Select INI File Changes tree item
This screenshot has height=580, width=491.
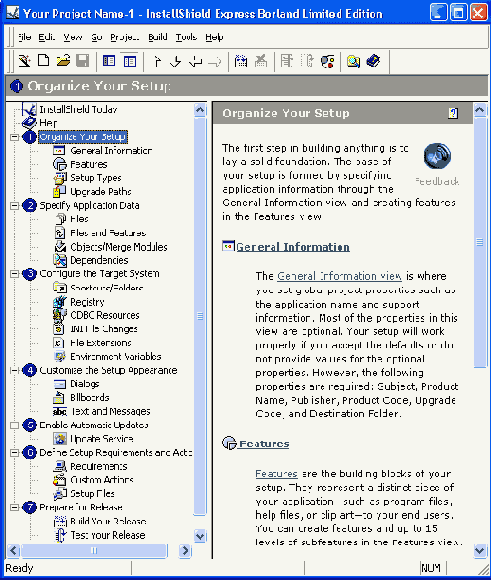pyautogui.click(x=104, y=329)
